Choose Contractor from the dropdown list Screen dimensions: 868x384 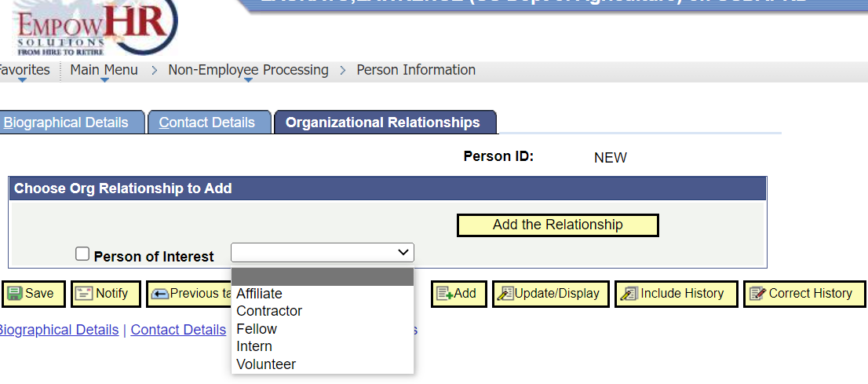[x=269, y=311]
